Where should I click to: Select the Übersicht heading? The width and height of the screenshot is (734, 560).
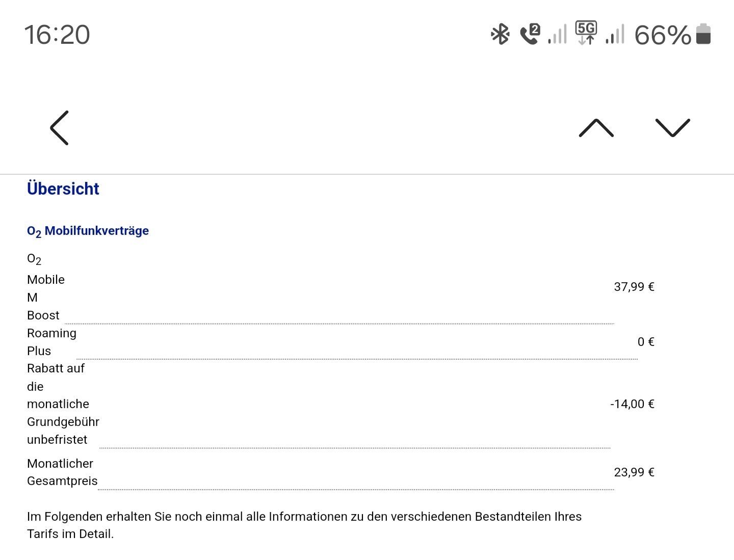[x=63, y=189]
